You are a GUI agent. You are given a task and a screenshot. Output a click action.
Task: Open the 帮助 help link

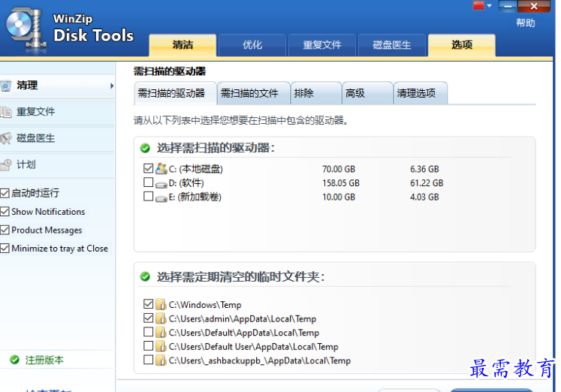(x=525, y=23)
